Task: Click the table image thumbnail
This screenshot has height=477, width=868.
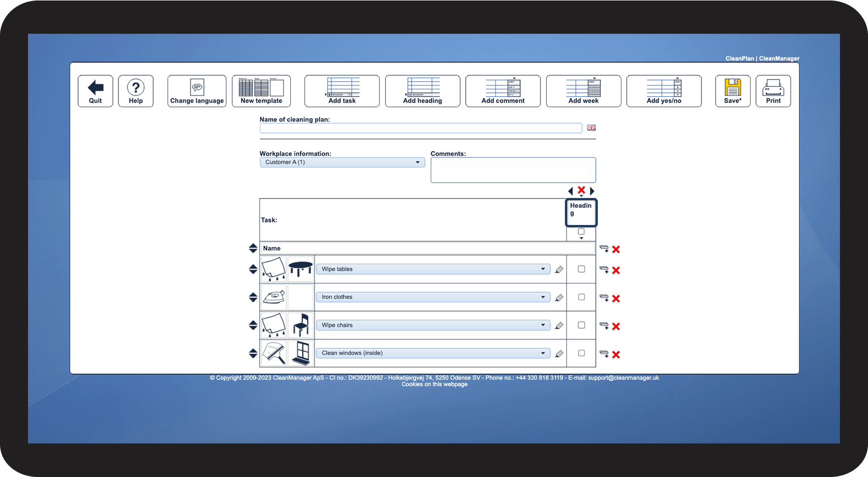Action: click(x=301, y=269)
